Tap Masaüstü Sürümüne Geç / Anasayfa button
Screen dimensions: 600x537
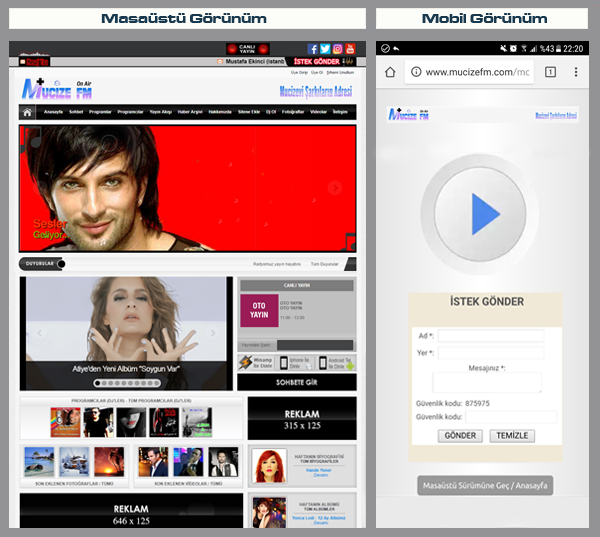(x=485, y=486)
